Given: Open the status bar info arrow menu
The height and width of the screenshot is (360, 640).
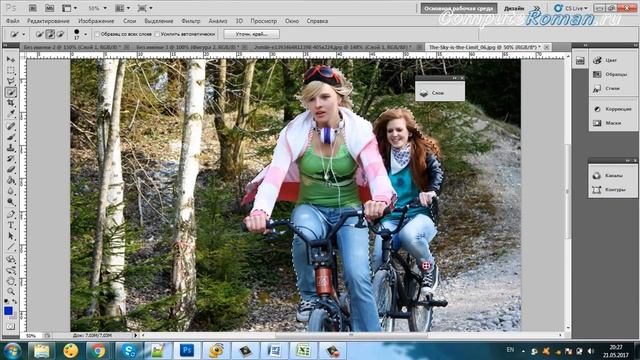Looking at the screenshot, I should click(136, 336).
